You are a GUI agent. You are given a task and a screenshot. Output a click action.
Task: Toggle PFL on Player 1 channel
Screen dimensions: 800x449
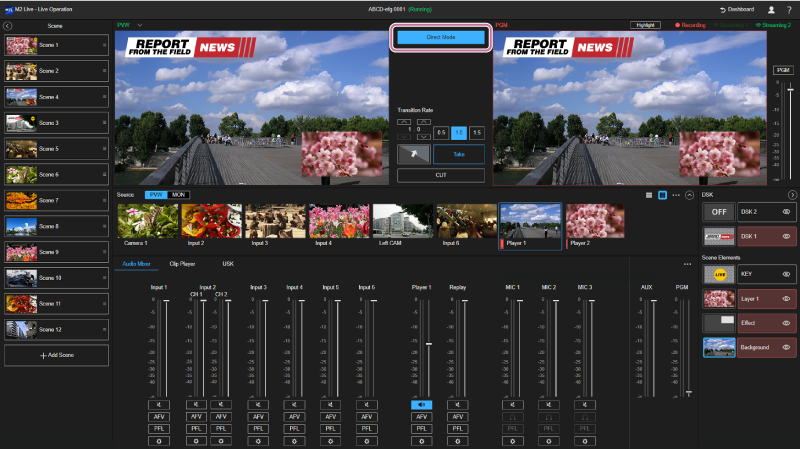point(421,429)
